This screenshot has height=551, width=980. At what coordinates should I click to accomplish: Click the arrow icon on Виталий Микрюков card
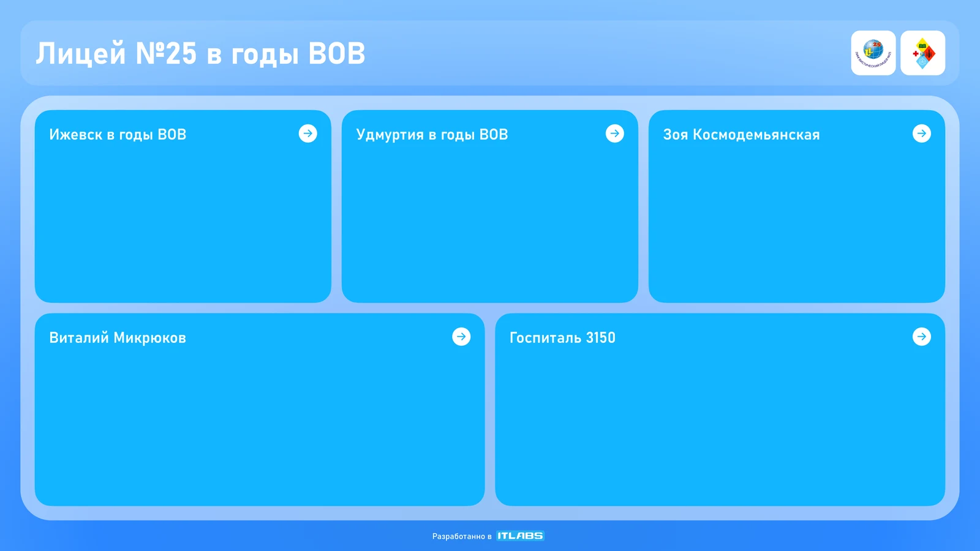click(461, 337)
